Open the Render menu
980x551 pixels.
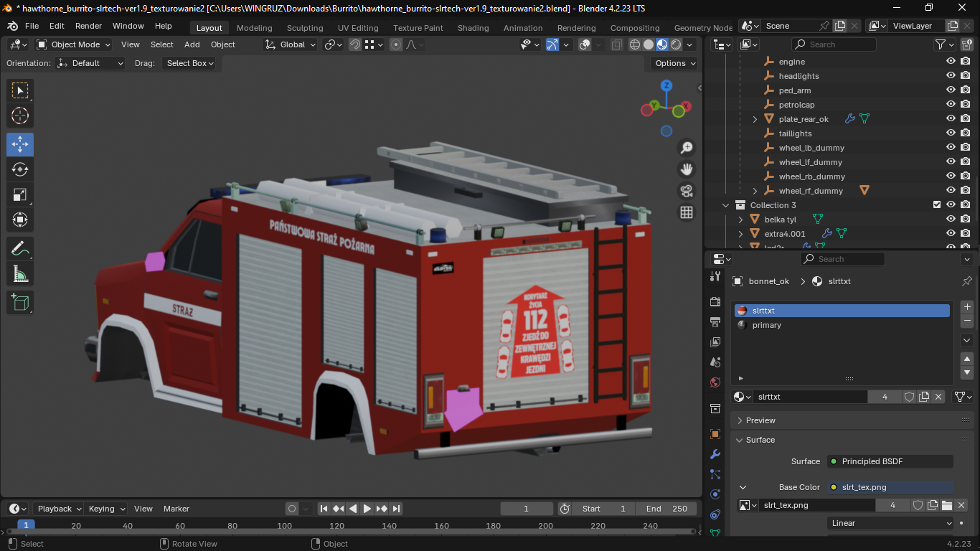tap(88, 26)
